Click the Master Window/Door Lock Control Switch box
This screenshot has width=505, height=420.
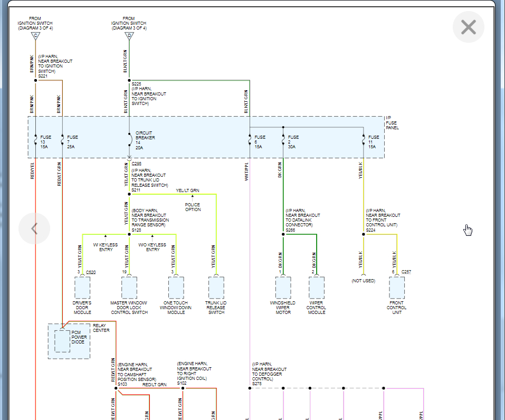click(129, 288)
